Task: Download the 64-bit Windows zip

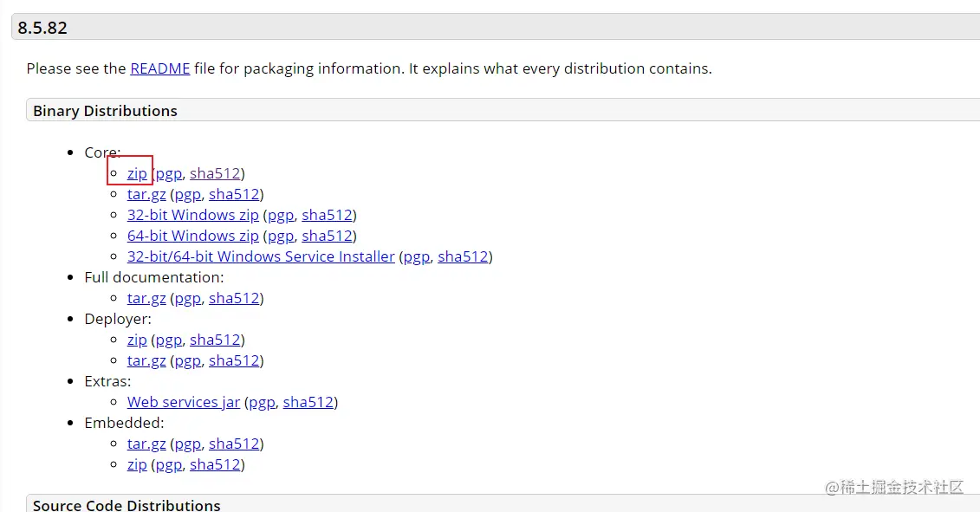Action: click(x=192, y=236)
